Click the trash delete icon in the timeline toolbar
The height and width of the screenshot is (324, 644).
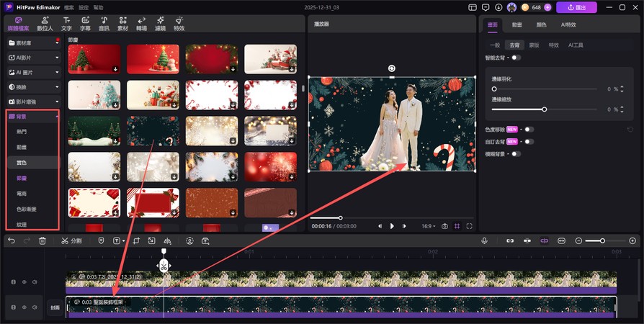(43, 240)
